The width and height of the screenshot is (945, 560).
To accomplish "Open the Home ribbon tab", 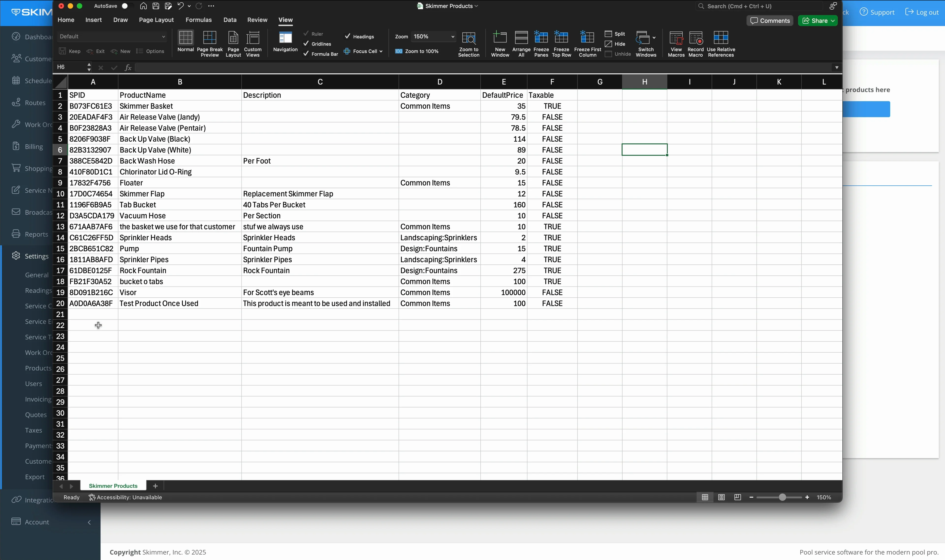I will click(x=66, y=20).
